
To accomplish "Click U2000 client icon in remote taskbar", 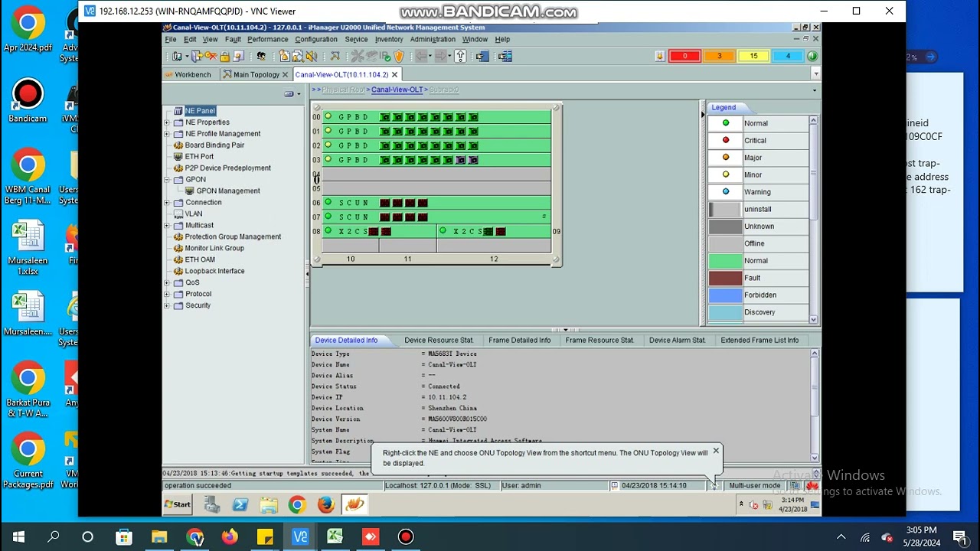I will pos(354,504).
